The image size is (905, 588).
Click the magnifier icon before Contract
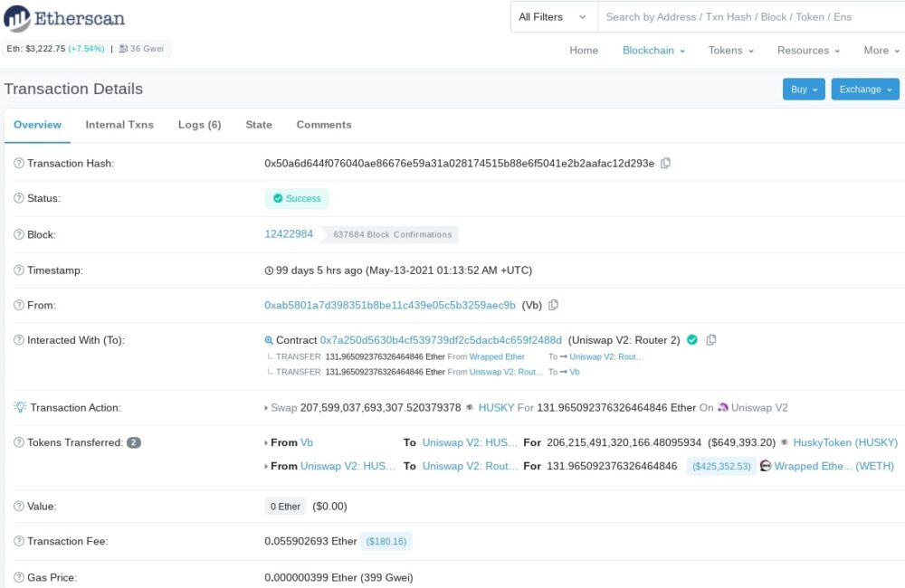click(269, 341)
